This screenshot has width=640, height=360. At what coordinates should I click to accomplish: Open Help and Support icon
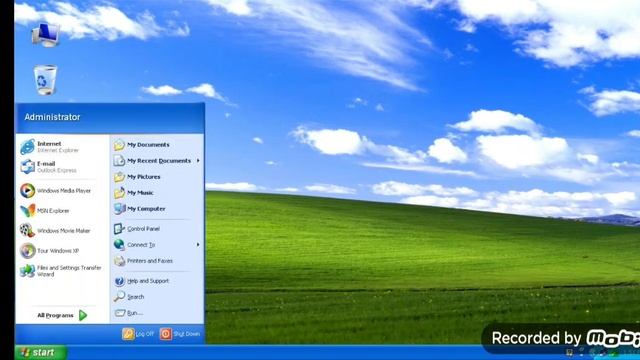[x=119, y=281]
